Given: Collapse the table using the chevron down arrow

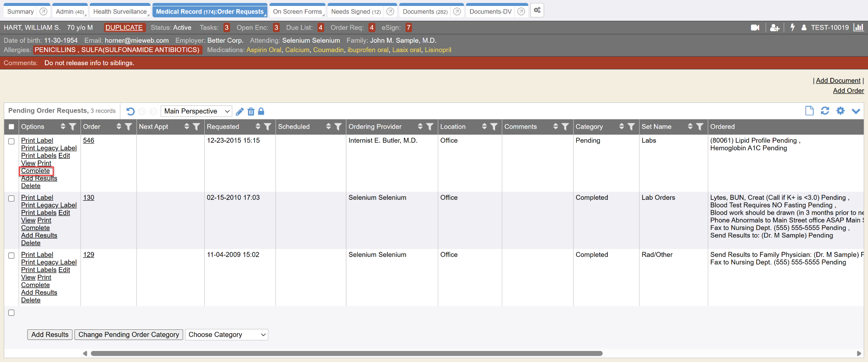Looking at the screenshot, I should (x=856, y=111).
